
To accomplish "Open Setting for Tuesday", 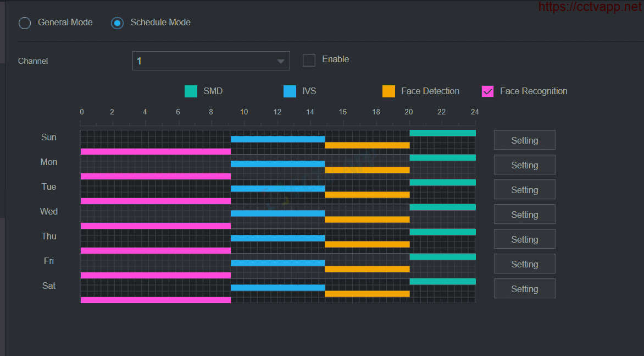I will pos(524,189).
